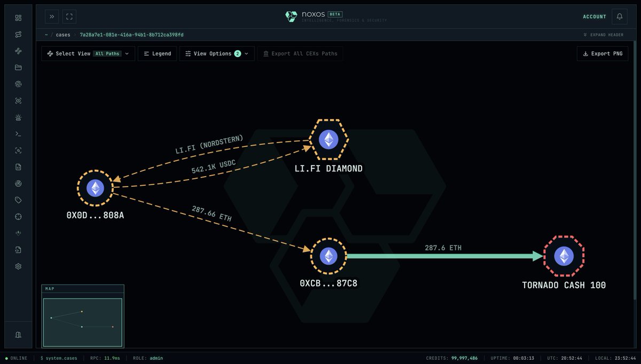Show the Legend panel

(x=157, y=53)
